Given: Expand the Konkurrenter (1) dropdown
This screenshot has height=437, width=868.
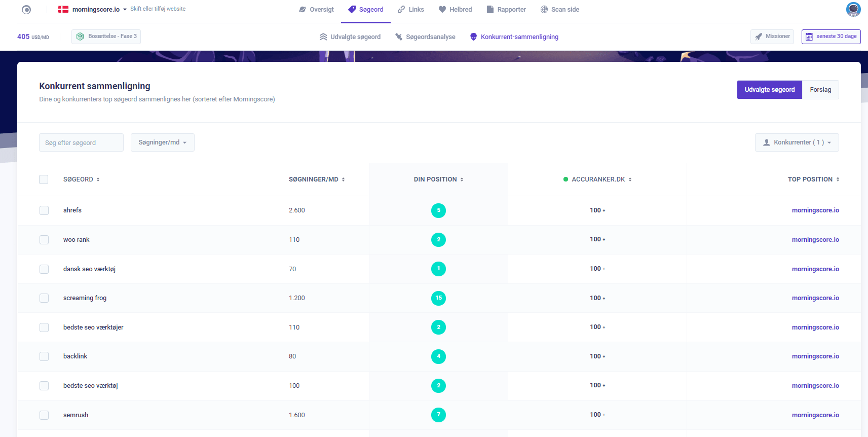Looking at the screenshot, I should point(797,142).
